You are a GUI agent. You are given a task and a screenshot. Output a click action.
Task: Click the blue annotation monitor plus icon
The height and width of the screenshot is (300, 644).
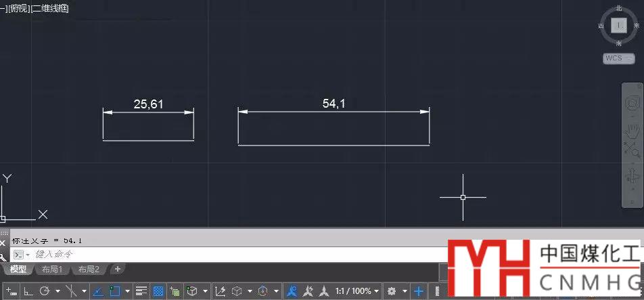[419, 291]
